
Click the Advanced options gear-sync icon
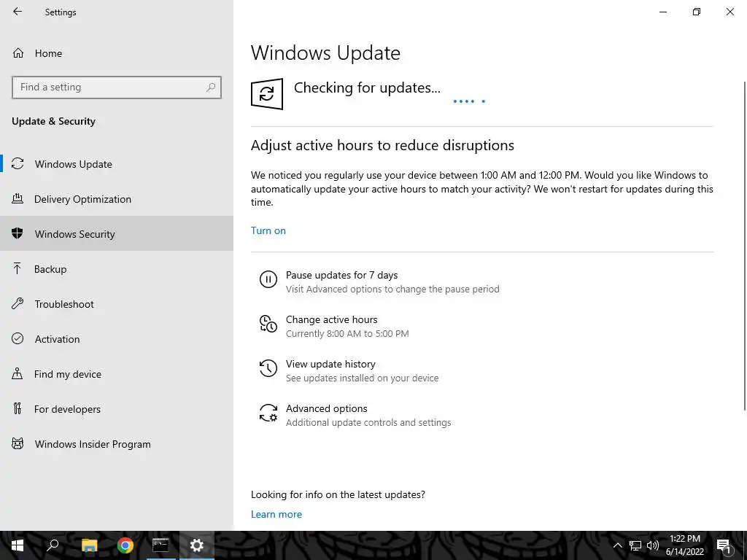[268, 413]
